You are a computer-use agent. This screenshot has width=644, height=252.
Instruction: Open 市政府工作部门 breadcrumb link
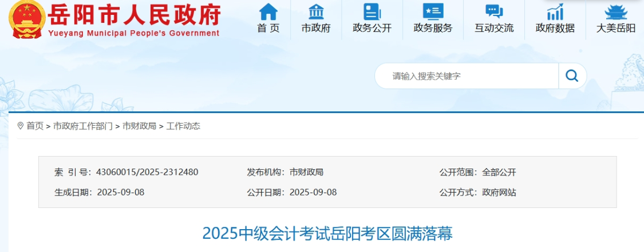(x=82, y=126)
